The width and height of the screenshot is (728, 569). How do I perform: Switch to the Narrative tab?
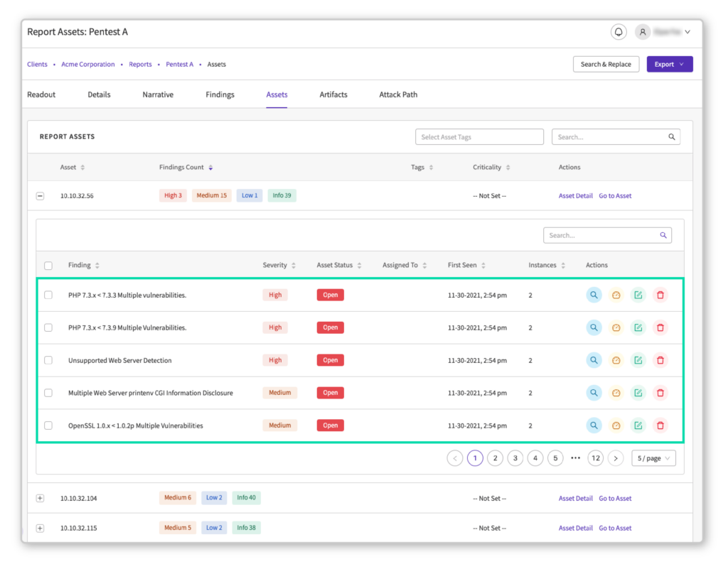158,94
